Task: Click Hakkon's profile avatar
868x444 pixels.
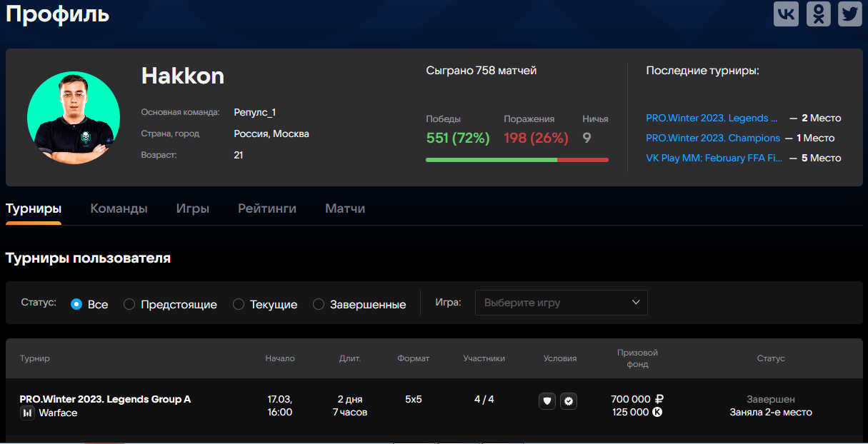Action: (x=74, y=118)
